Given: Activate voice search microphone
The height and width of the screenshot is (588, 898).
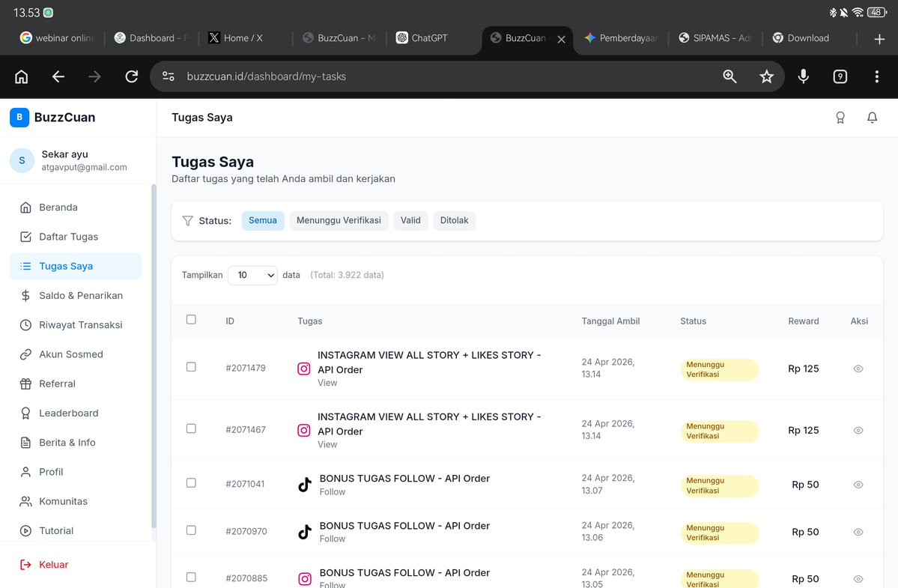Looking at the screenshot, I should click(x=804, y=76).
